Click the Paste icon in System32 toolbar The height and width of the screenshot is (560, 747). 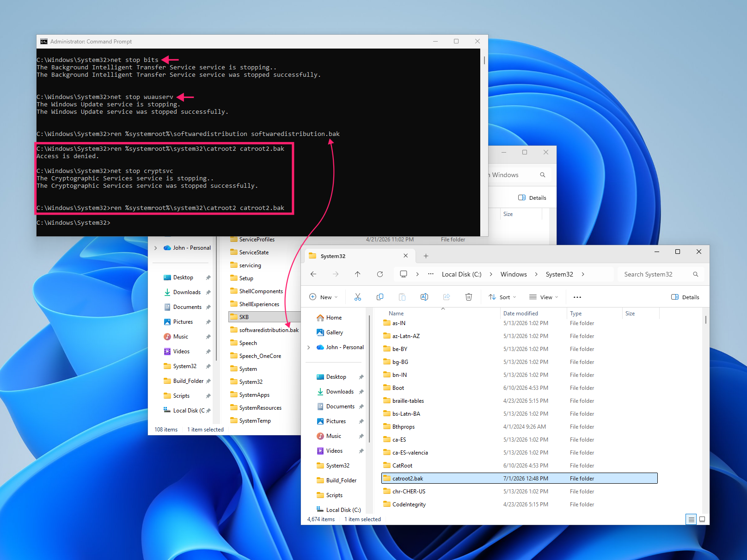(x=402, y=297)
